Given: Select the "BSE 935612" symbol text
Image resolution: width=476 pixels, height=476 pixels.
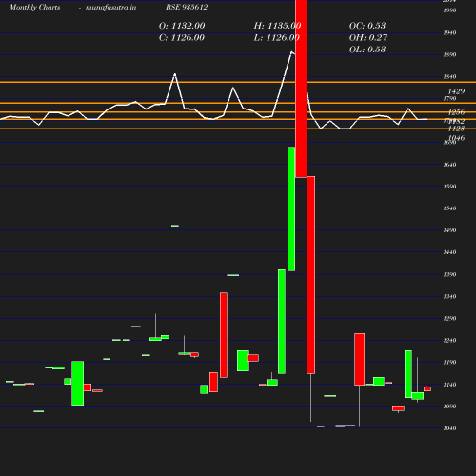Looking at the screenshot, I should (x=187, y=7).
